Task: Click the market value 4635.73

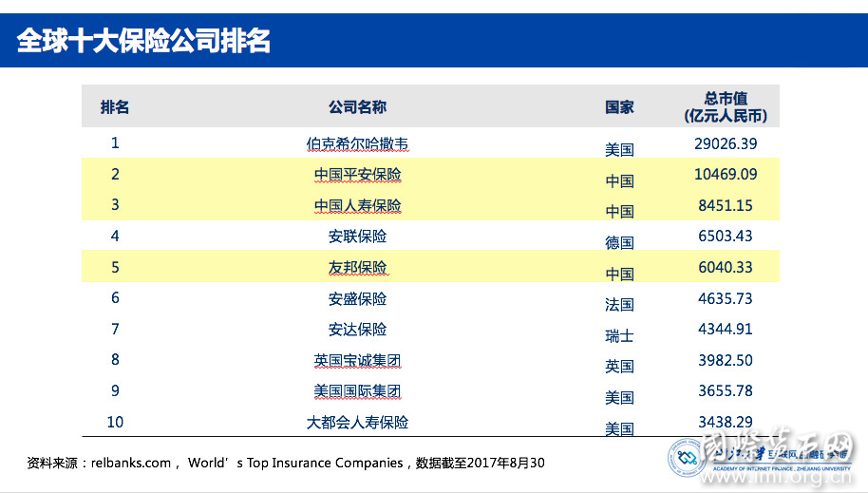Action: point(726,298)
